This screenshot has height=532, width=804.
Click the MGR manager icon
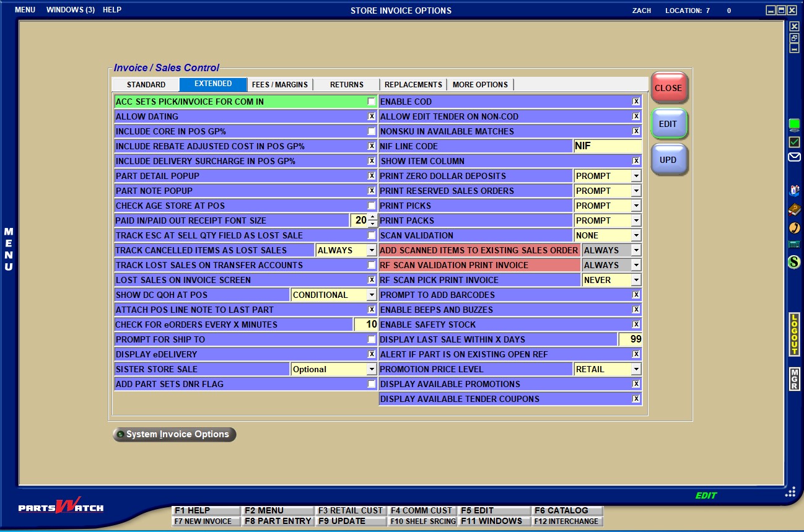tap(794, 378)
